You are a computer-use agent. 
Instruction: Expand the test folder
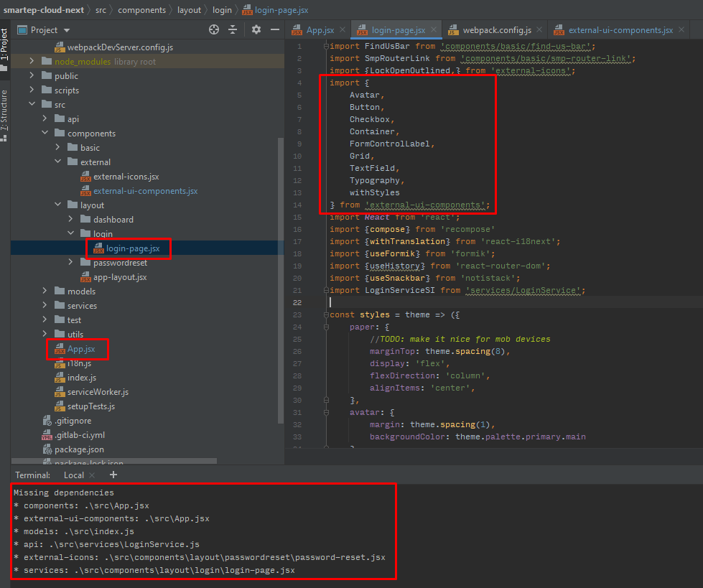[45, 319]
